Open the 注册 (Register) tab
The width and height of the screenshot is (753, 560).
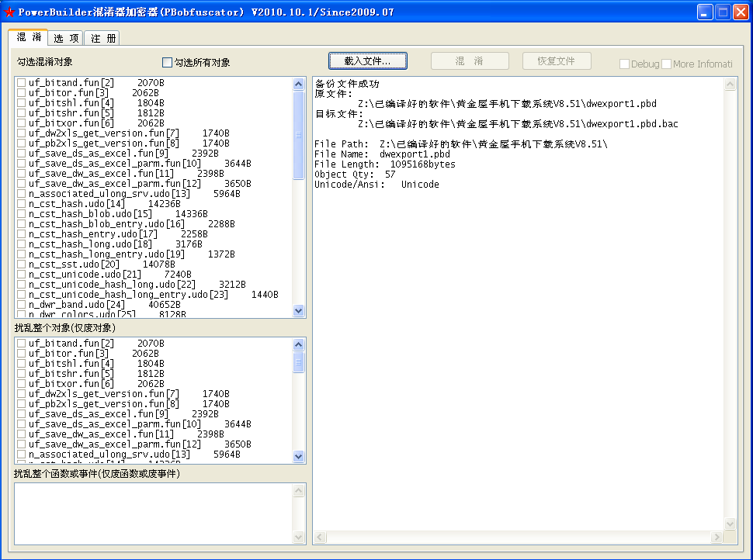coord(102,36)
